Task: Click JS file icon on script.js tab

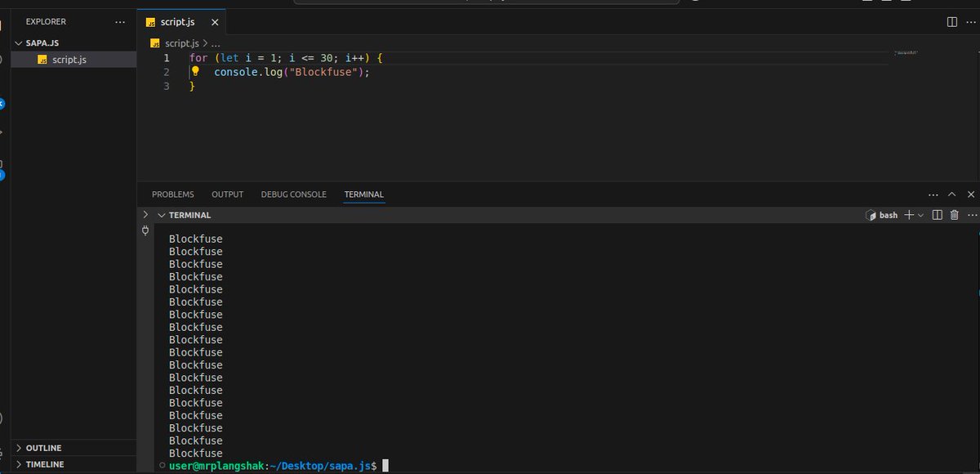Action: [150, 22]
